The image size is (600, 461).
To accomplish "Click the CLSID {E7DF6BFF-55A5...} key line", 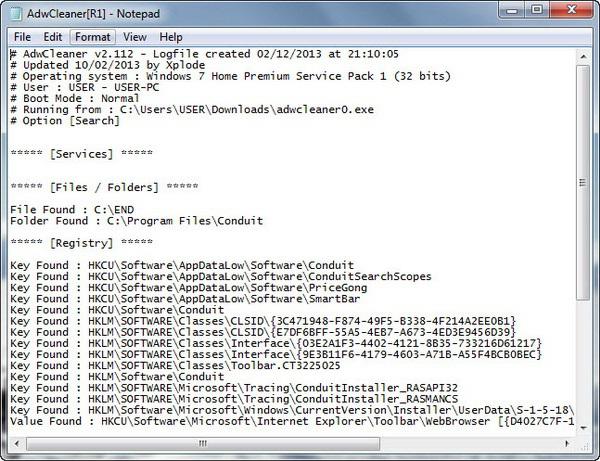I will click(x=263, y=332).
